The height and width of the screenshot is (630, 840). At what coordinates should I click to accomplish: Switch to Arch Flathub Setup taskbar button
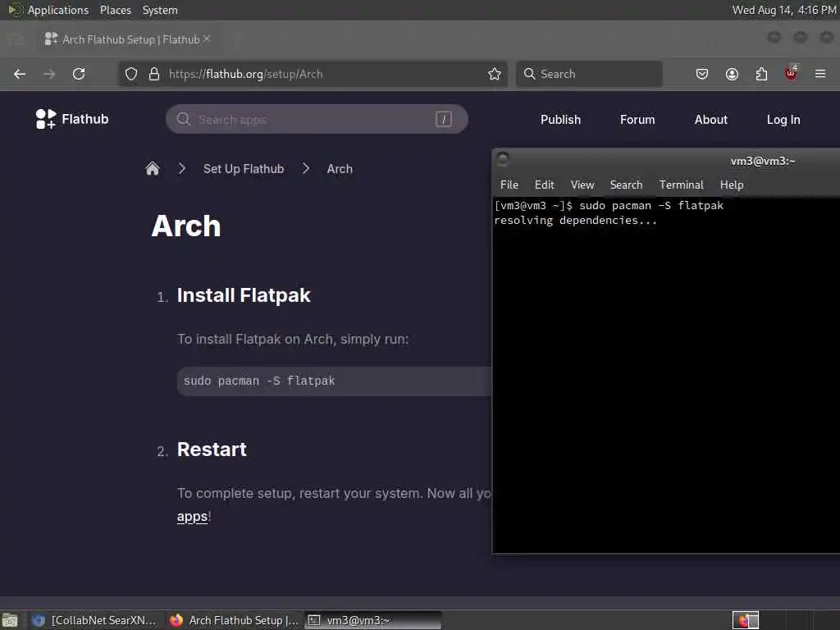[x=235, y=620]
